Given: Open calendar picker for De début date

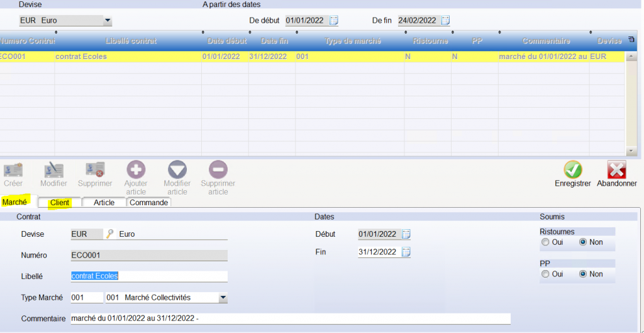Looking at the screenshot, I should pyautogui.click(x=333, y=20).
